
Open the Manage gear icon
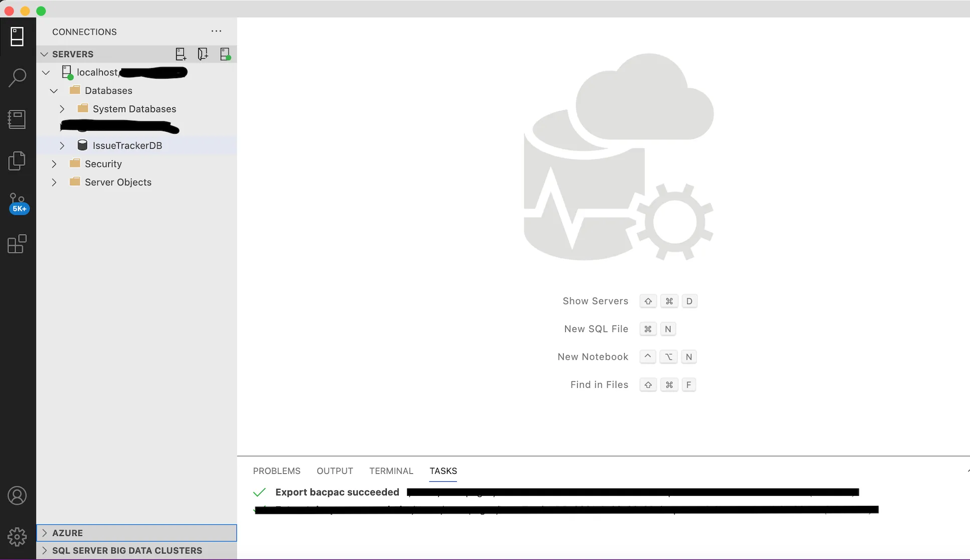point(17,536)
